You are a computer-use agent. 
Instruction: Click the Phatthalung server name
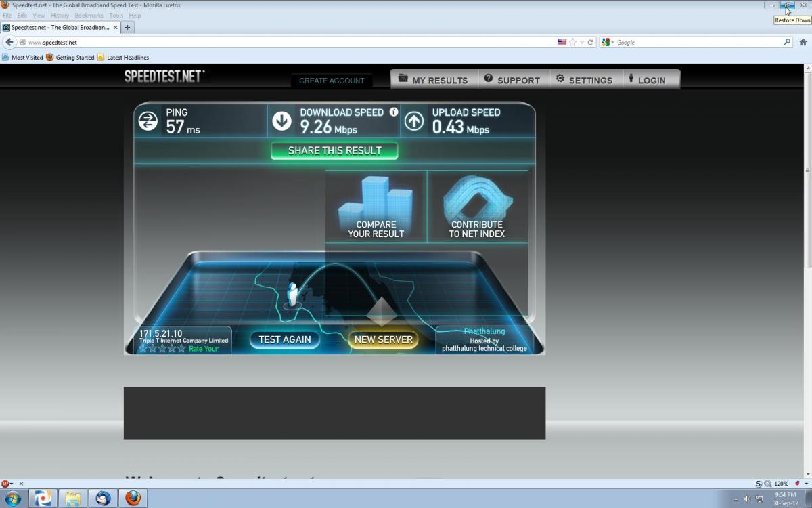[x=484, y=331]
